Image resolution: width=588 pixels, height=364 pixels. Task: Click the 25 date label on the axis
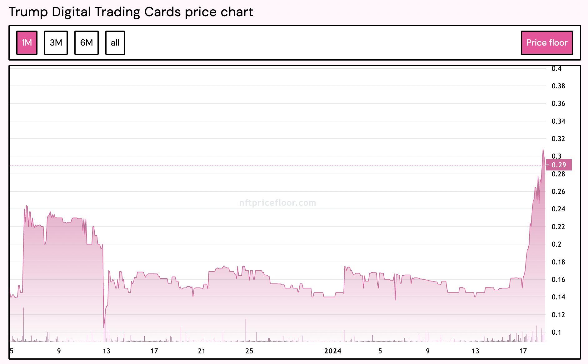tap(249, 351)
